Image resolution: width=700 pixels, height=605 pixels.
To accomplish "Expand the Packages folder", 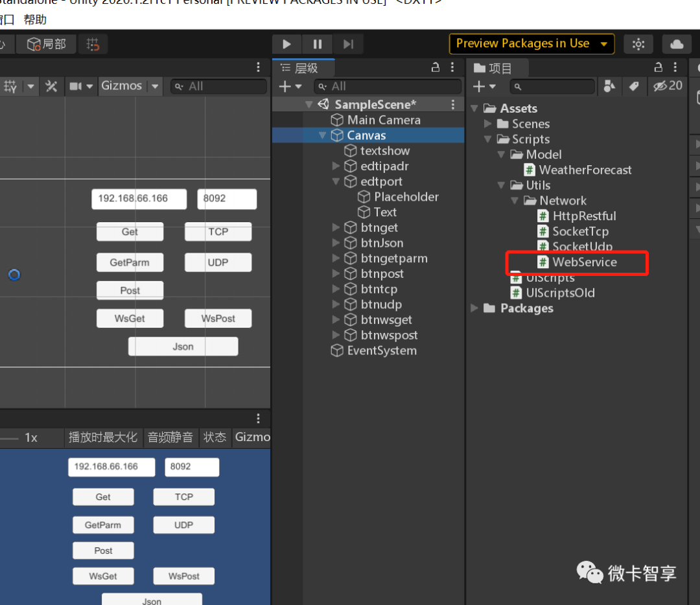I will (x=474, y=308).
